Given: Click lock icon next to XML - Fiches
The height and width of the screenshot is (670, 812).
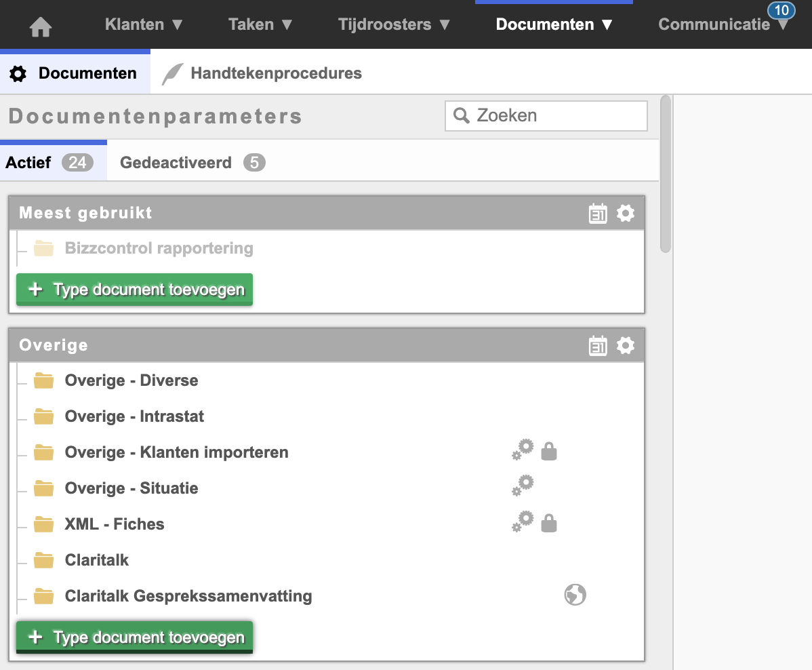Looking at the screenshot, I should click(549, 523).
